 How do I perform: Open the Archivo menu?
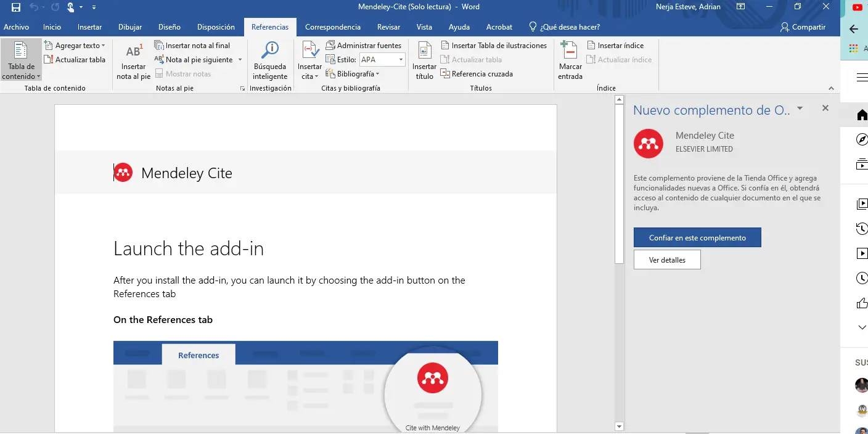(x=17, y=27)
